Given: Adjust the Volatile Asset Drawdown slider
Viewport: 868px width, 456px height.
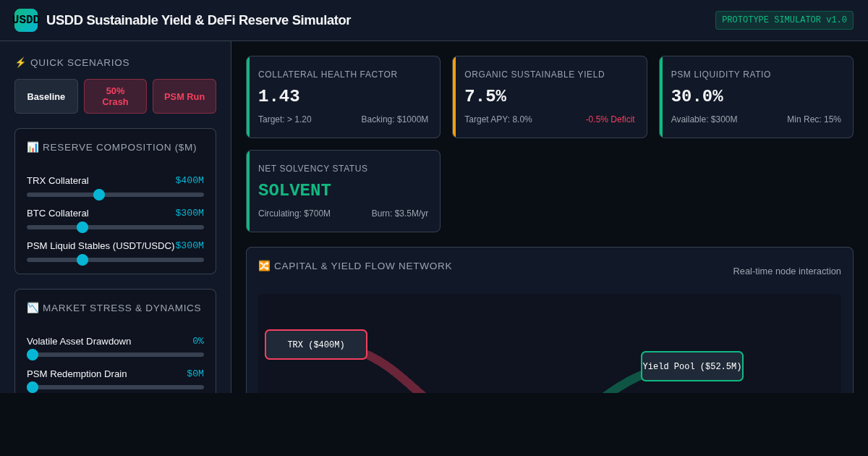Looking at the screenshot, I should click(x=115, y=355).
